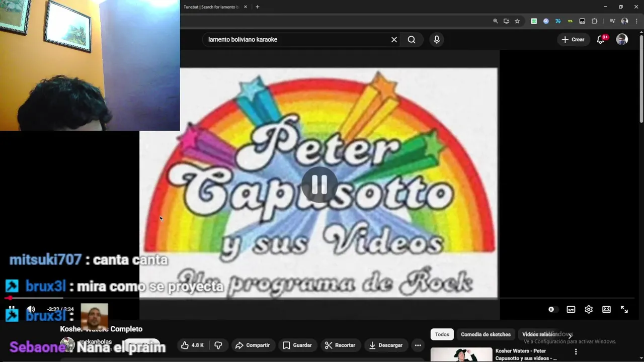Open the rockanbolas channel avatar
Image resolution: width=644 pixels, height=362 pixels.
tap(67, 345)
